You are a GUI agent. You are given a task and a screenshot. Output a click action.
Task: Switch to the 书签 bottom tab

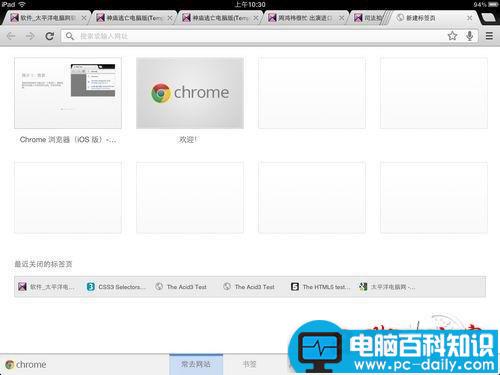coord(249,364)
